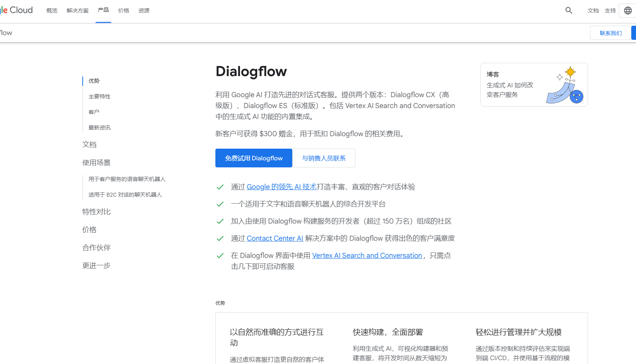Open the generative AI blog illustration
The image size is (636, 364).
565,85
